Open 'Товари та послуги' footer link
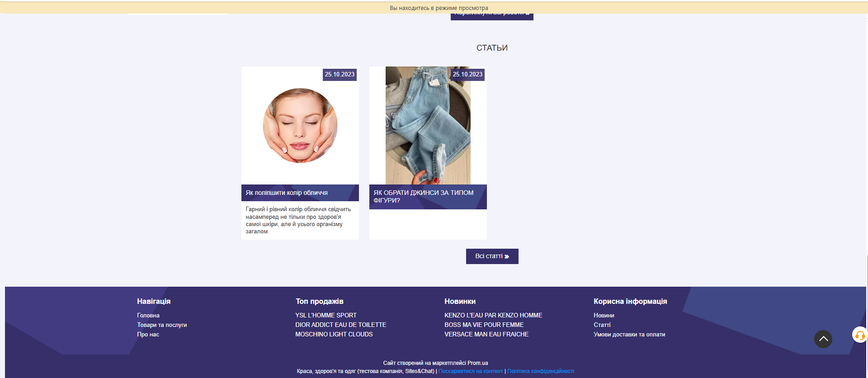Image resolution: width=868 pixels, height=378 pixels. 162,325
